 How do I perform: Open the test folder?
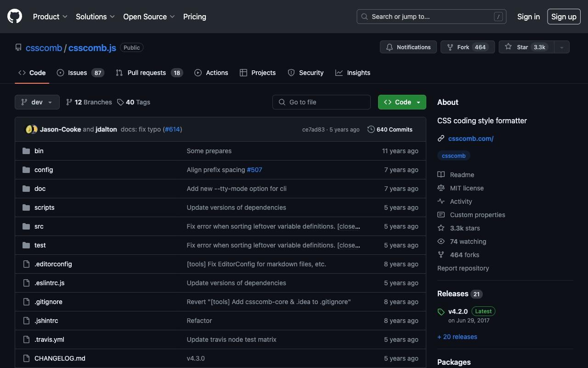[40, 245]
